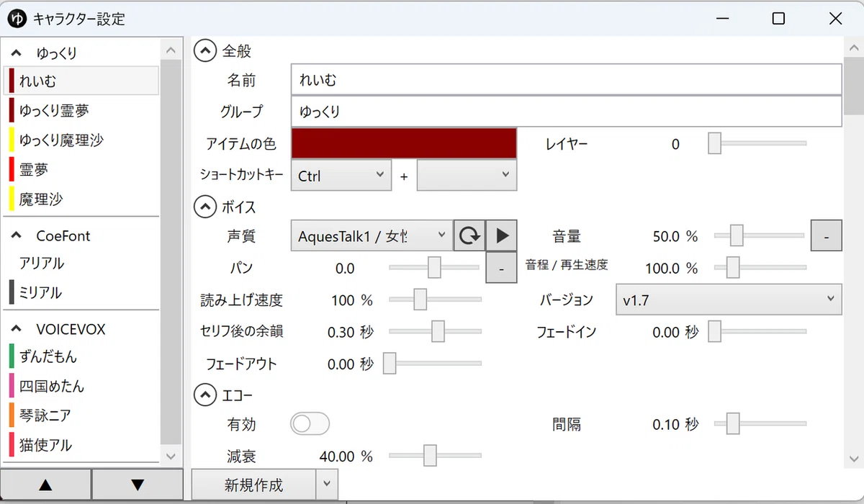Collapse the VOICEVOX group in the list

pos(16,329)
